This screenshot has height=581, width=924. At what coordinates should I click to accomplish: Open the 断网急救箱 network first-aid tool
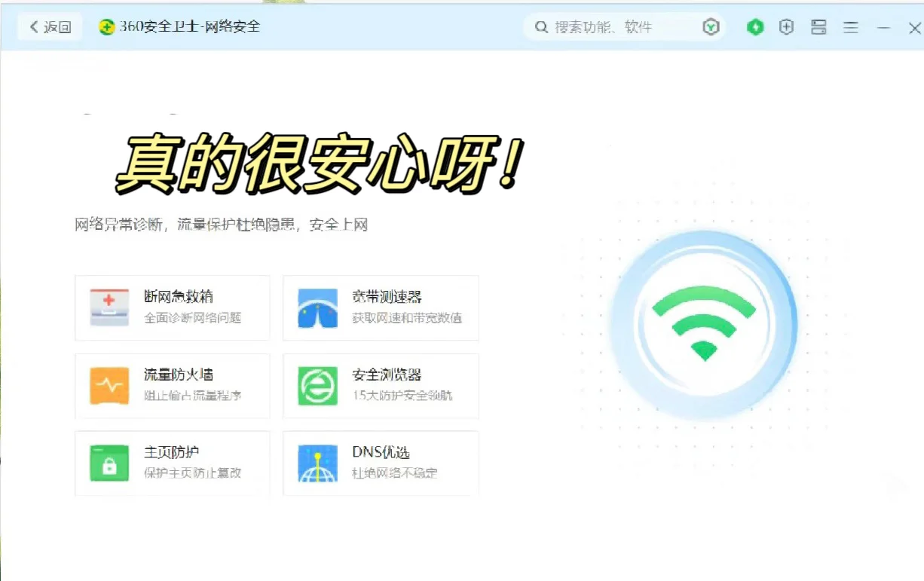coord(172,307)
